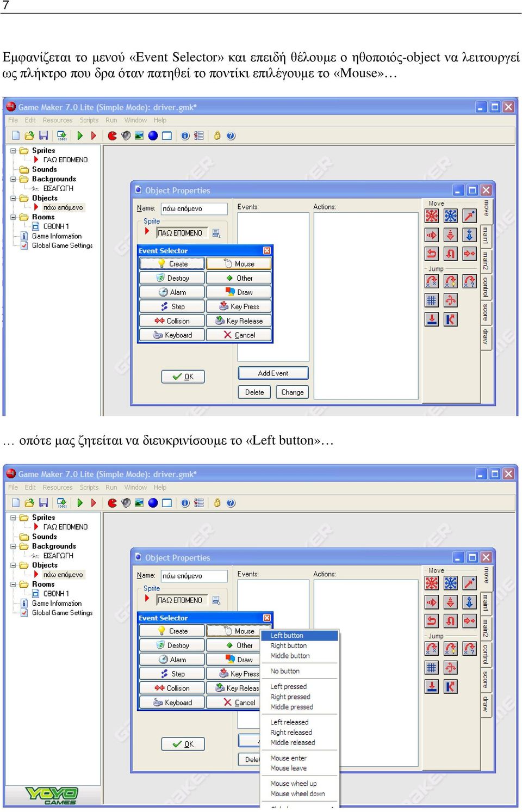Click the Mouse event button in first screenshot

(239, 264)
